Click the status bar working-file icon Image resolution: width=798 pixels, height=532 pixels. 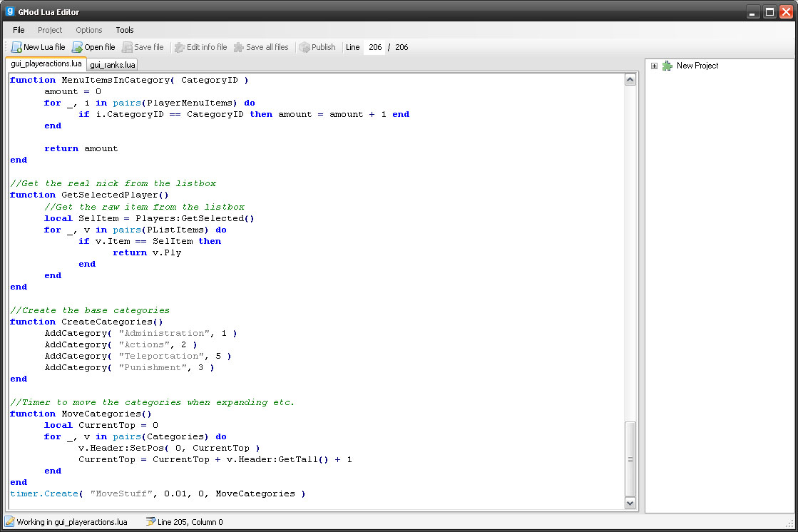coord(10,521)
